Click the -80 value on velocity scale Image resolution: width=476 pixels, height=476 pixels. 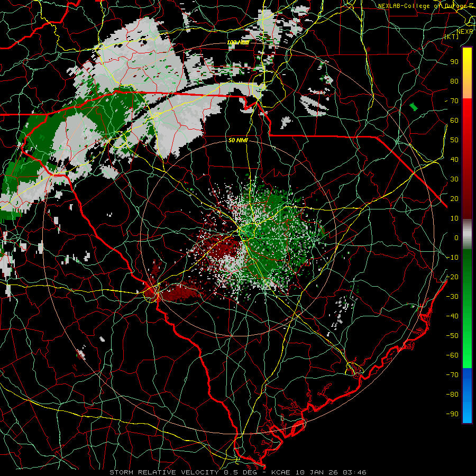(452, 395)
